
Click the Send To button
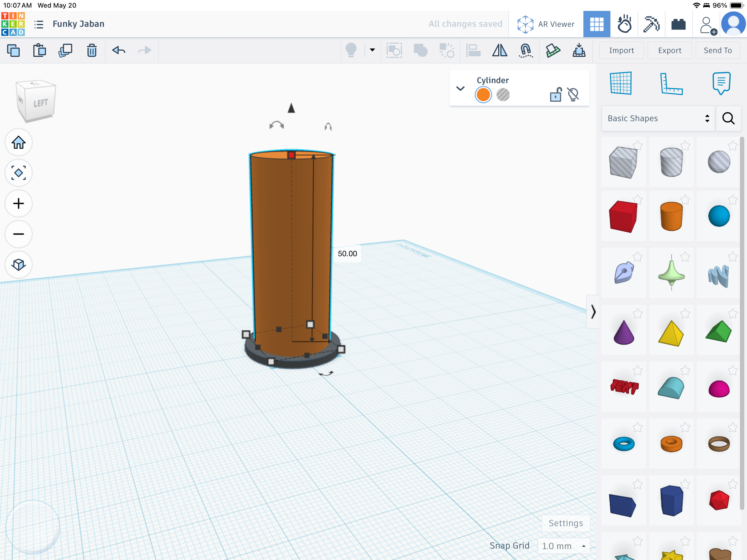(718, 50)
